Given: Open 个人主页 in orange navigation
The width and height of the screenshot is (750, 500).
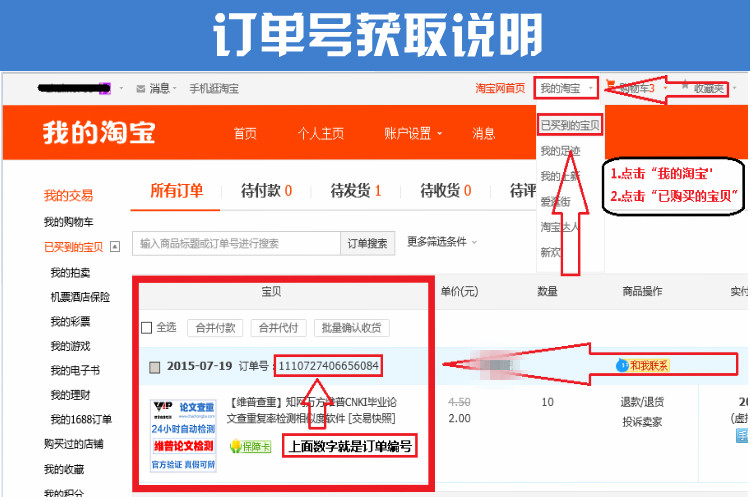Looking at the screenshot, I should click(321, 133).
